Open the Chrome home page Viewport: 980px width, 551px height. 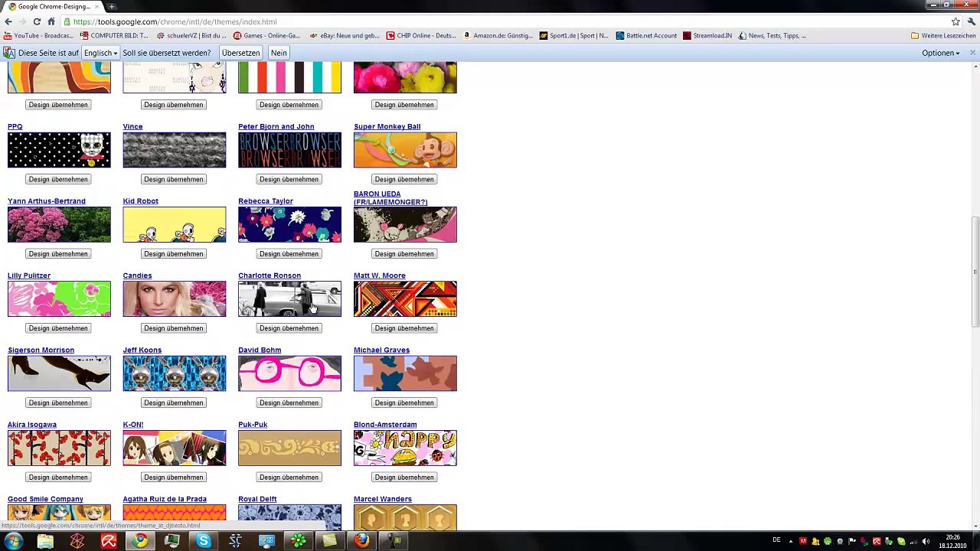[x=51, y=21]
